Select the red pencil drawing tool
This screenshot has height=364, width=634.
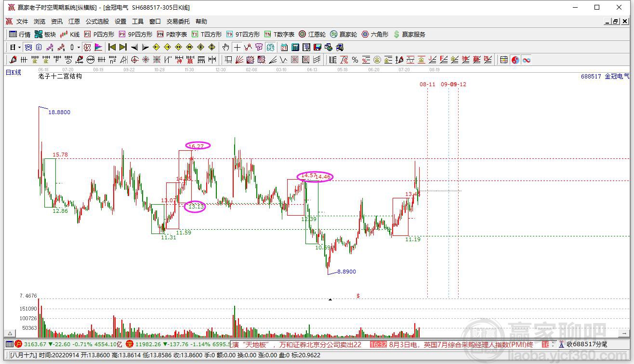[13, 60]
